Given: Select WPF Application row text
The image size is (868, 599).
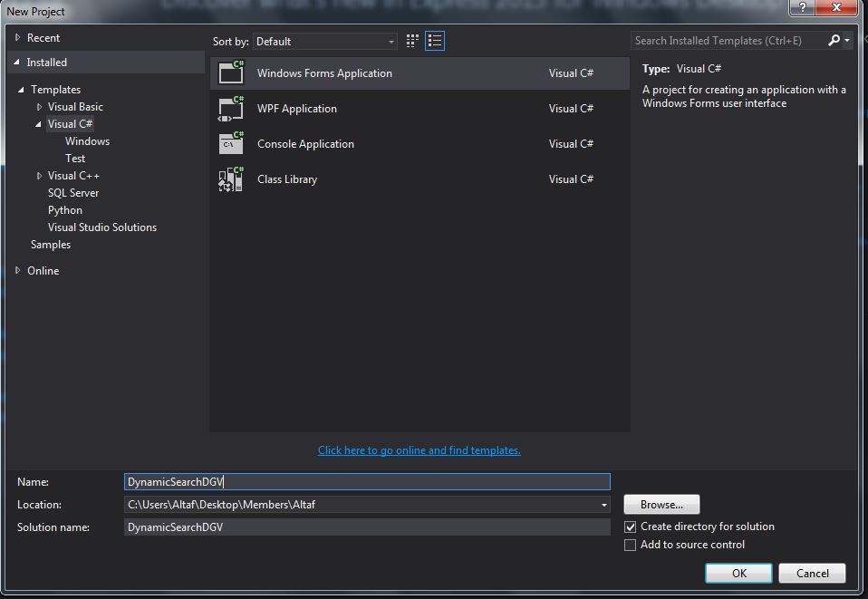Looking at the screenshot, I should (x=296, y=109).
